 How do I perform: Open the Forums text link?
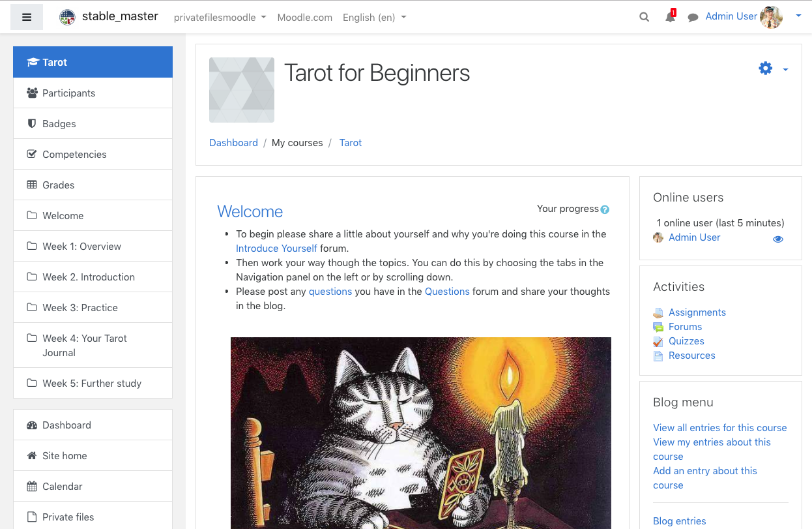686,327
